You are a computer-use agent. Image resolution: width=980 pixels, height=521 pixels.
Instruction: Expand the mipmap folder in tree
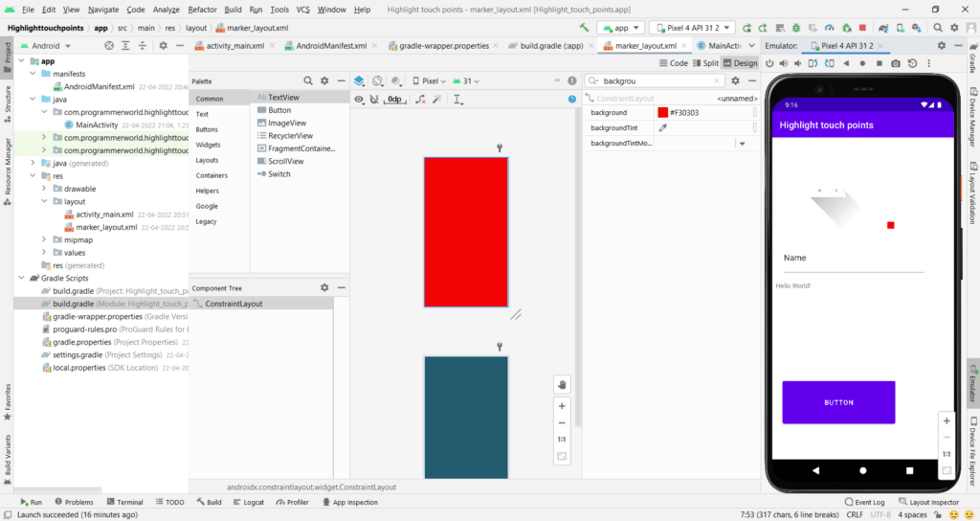pyautogui.click(x=44, y=239)
